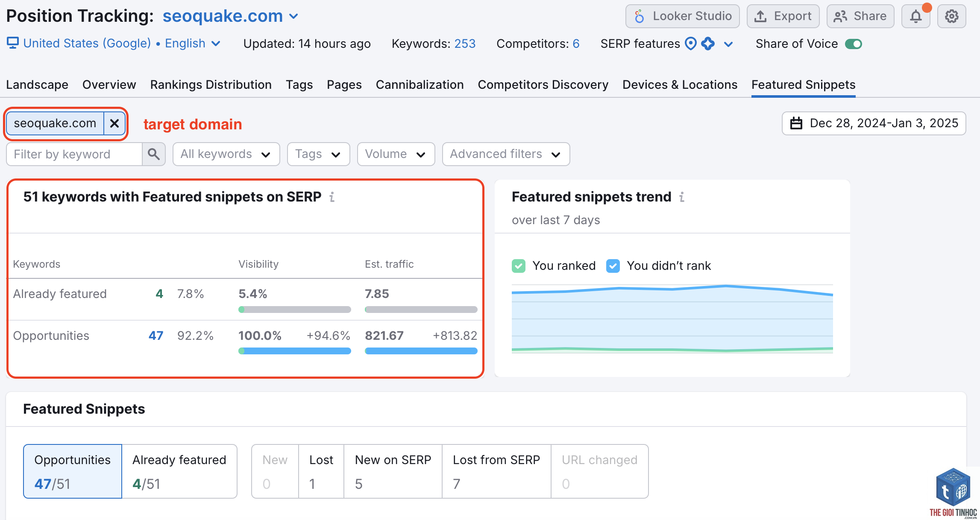Expand the SERP features chevron
Viewport: 980px width, 520px height.
pyautogui.click(x=728, y=44)
